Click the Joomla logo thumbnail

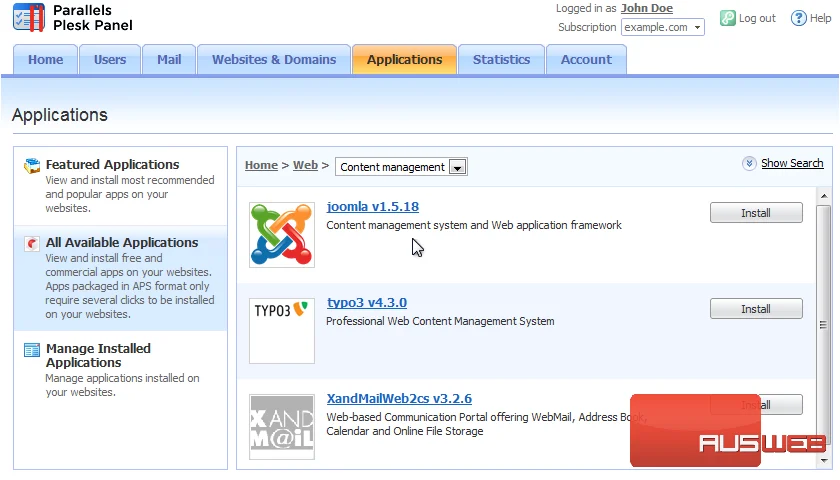(282, 235)
